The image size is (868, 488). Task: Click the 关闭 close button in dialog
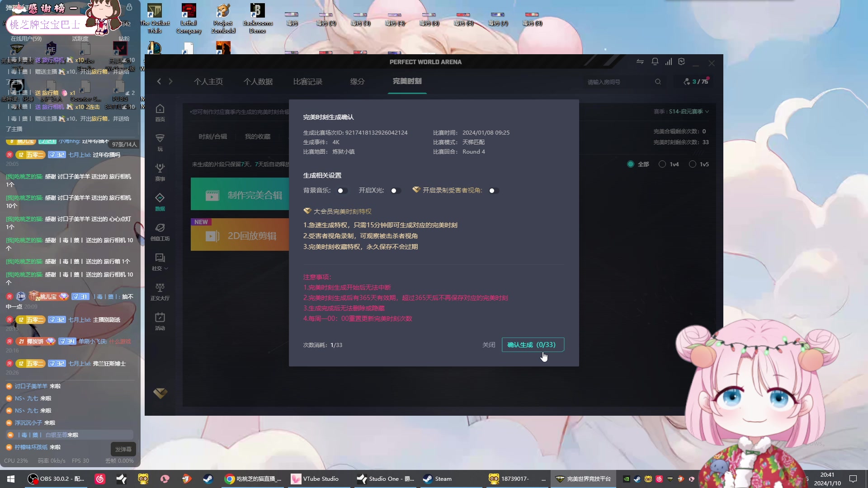click(489, 345)
